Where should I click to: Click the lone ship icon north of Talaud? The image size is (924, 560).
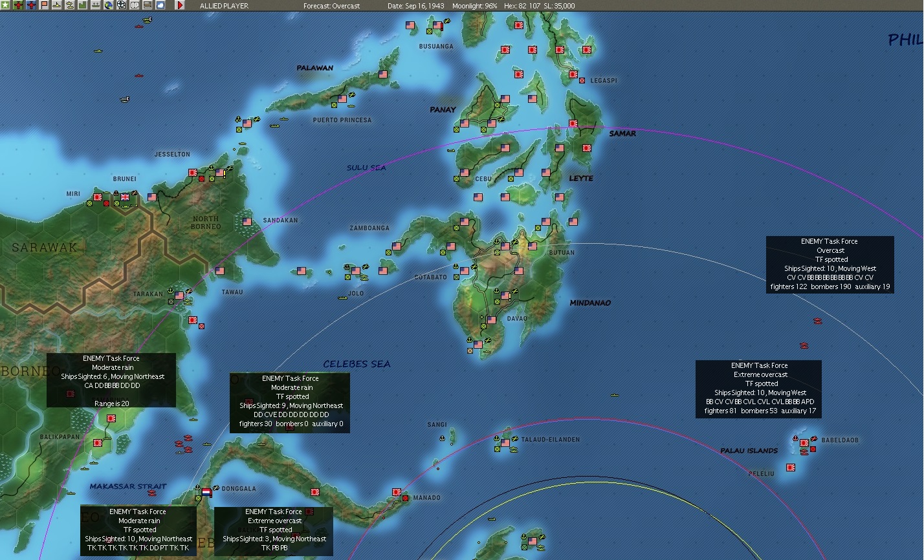tap(615, 394)
